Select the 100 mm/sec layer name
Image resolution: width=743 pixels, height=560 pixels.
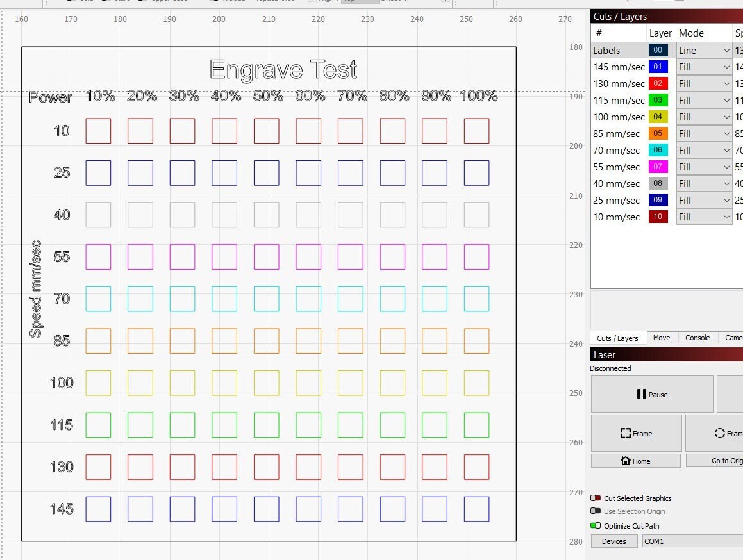click(619, 117)
